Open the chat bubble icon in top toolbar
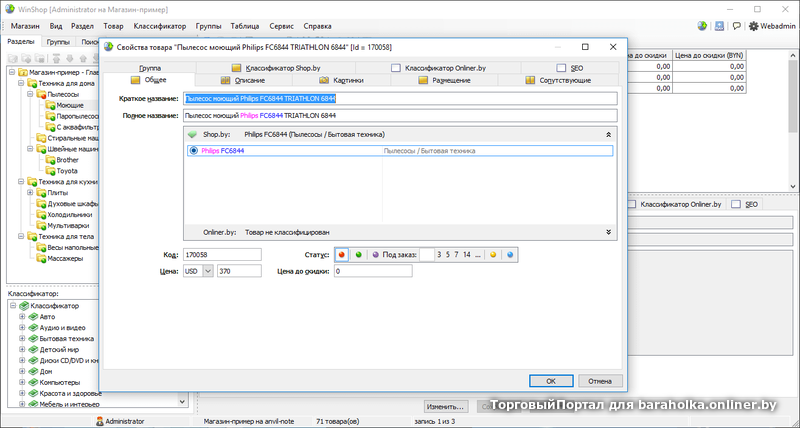The image size is (800, 428). coord(736,26)
